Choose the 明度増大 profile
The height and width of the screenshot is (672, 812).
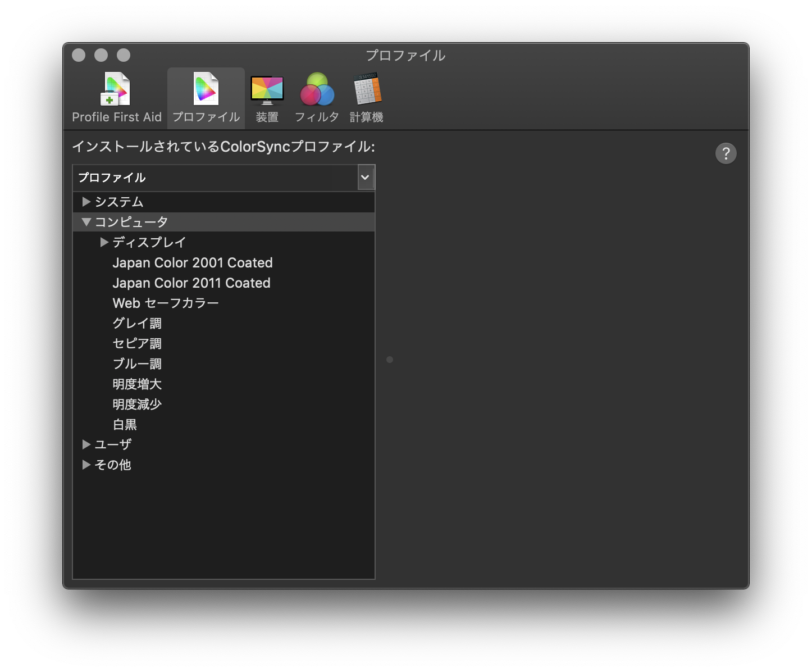137,384
